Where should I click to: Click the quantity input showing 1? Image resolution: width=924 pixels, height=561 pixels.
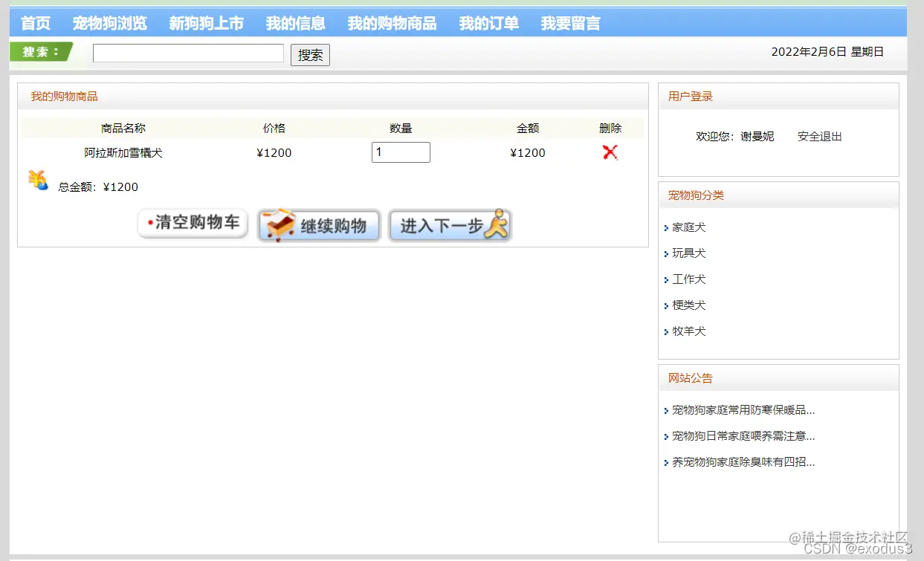(x=400, y=152)
